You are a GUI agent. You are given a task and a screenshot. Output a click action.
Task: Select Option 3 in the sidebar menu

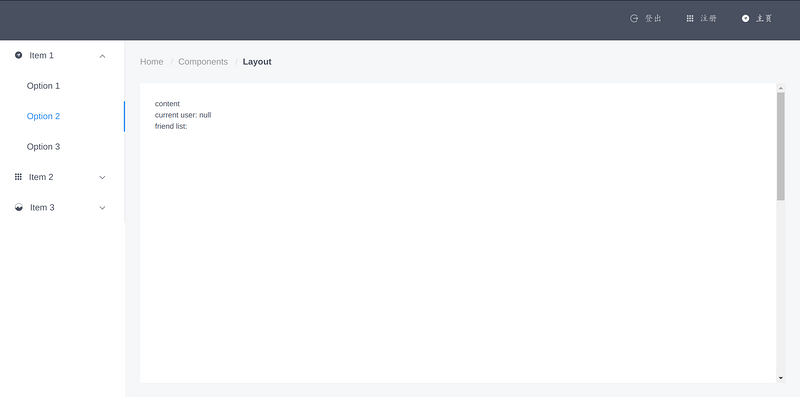pos(62,146)
